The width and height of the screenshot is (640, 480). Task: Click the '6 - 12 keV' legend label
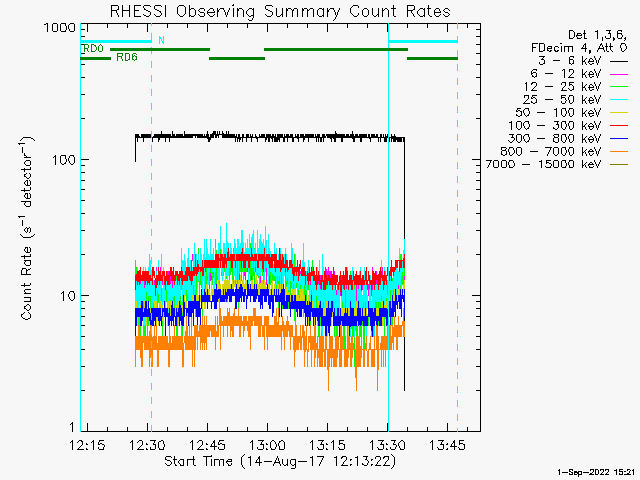click(x=566, y=74)
